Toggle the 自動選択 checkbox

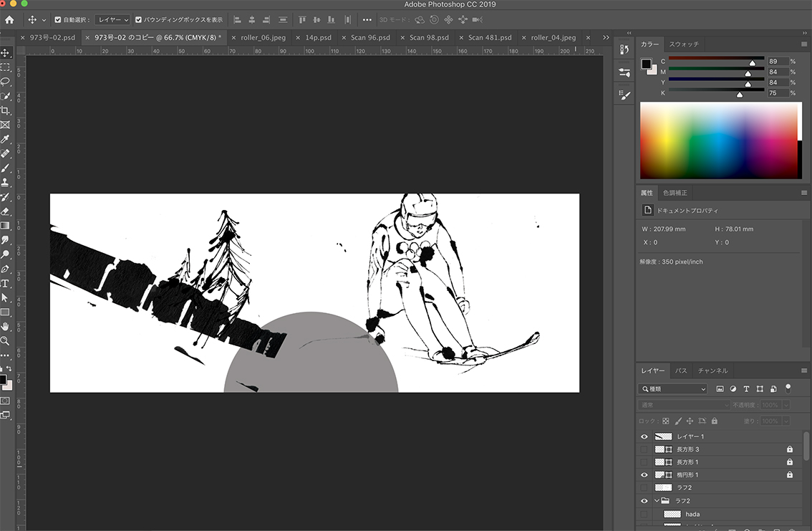[59, 20]
